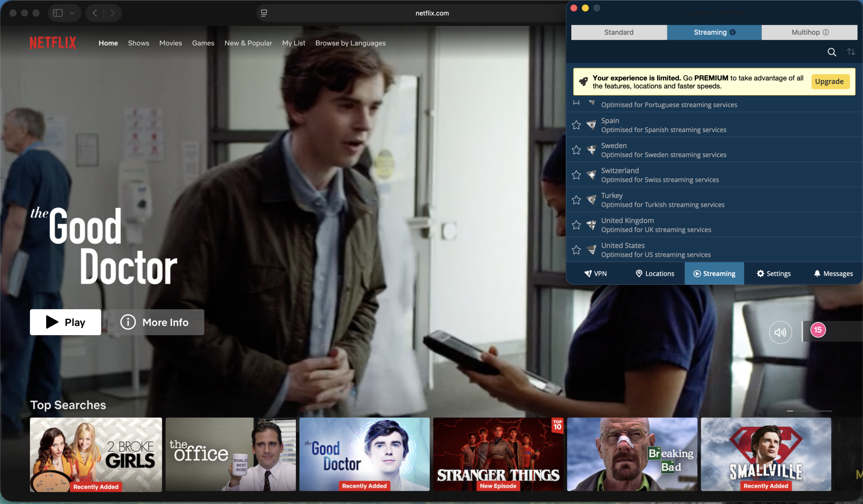
Task: Switch to the Multihop tab
Action: pos(810,32)
